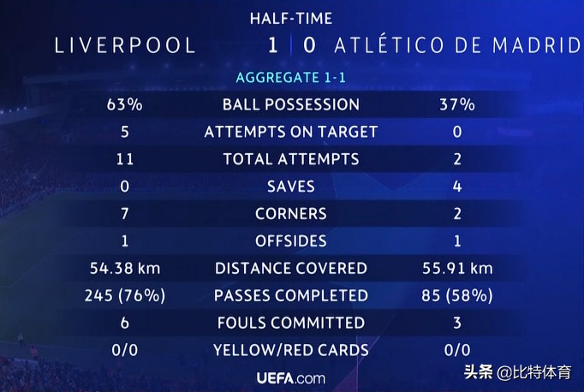This screenshot has height=392, width=584.
Task: Select the AGGREGATE 1-1 text
Action: coord(291,78)
